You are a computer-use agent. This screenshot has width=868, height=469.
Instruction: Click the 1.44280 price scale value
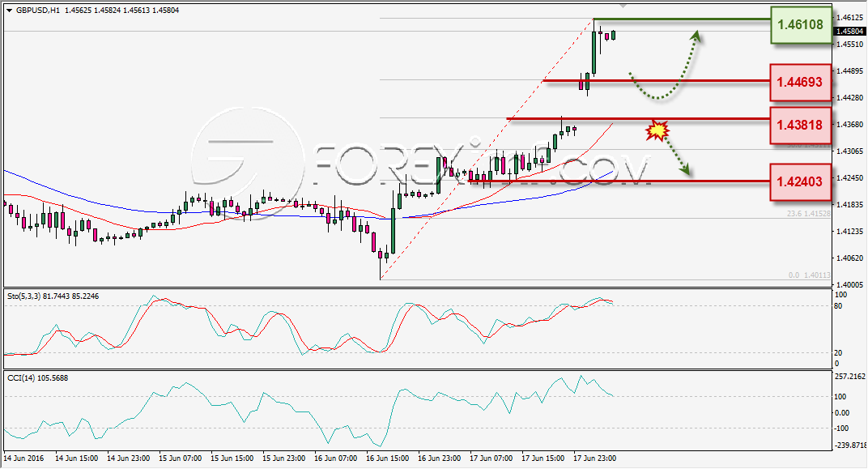click(x=849, y=97)
